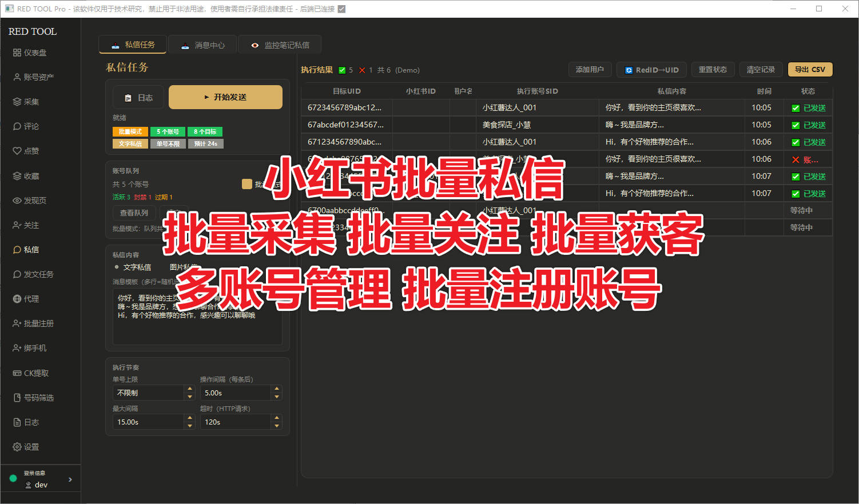Switch to the 私信任务 tab
The image size is (859, 504).
[133, 45]
